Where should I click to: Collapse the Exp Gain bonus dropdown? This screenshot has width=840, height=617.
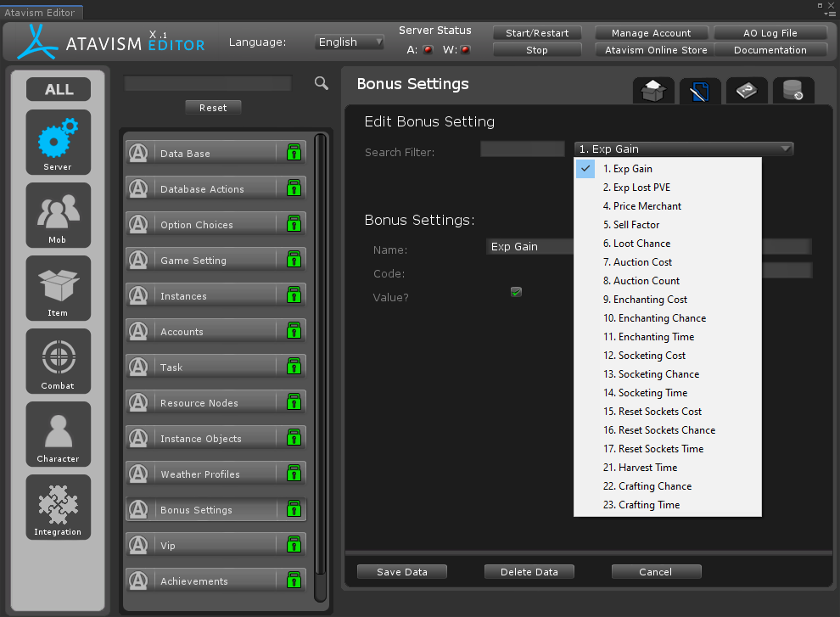click(x=684, y=149)
